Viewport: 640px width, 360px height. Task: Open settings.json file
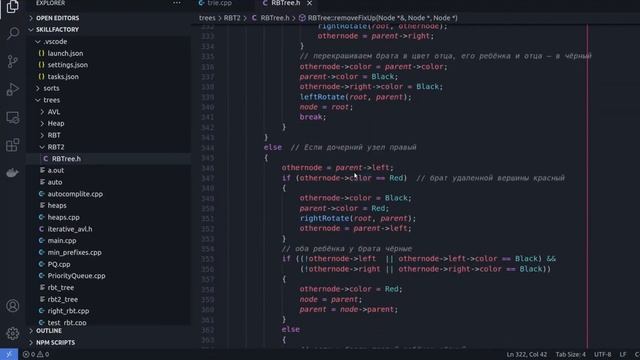point(67,65)
